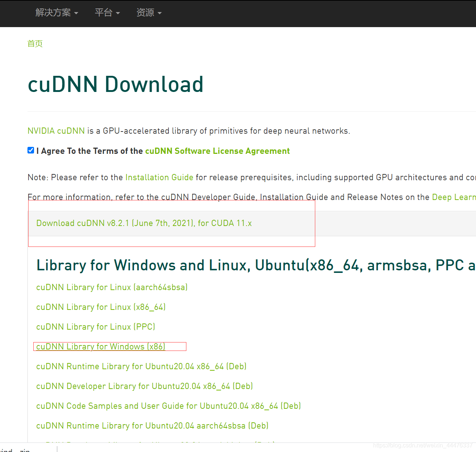Click the cuDNN Download page heading
This screenshot has height=452, width=476.
point(116,84)
